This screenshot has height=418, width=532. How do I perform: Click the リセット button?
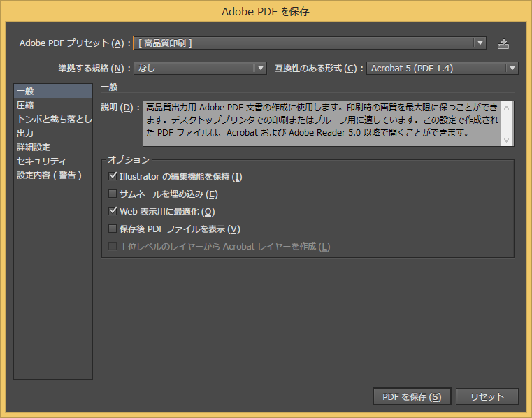[x=487, y=396]
